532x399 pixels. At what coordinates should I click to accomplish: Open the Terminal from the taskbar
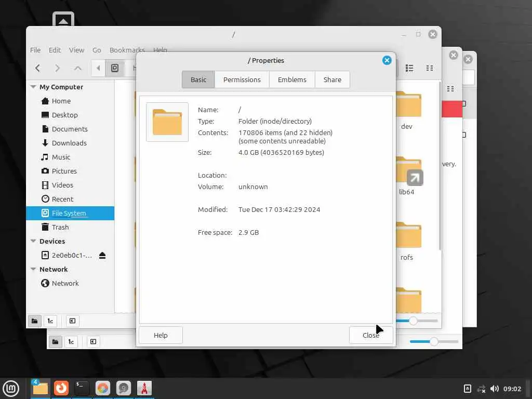[x=82, y=388]
